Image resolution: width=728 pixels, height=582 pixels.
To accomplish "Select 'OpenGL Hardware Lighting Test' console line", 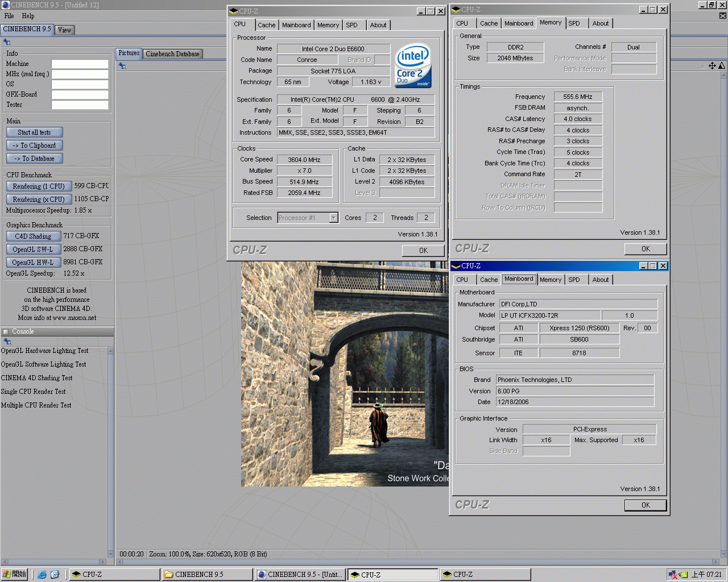I will 44,351.
